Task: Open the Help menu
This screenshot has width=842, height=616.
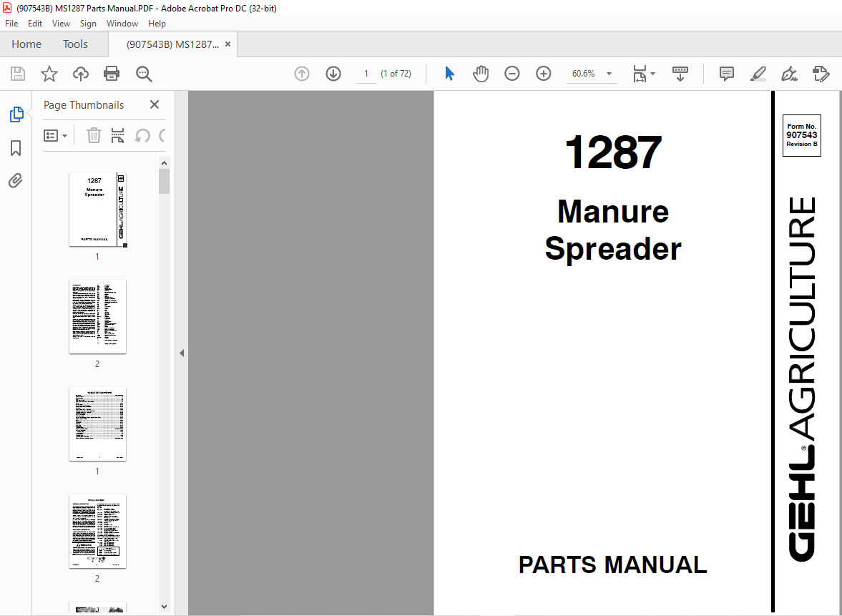Action: (157, 24)
